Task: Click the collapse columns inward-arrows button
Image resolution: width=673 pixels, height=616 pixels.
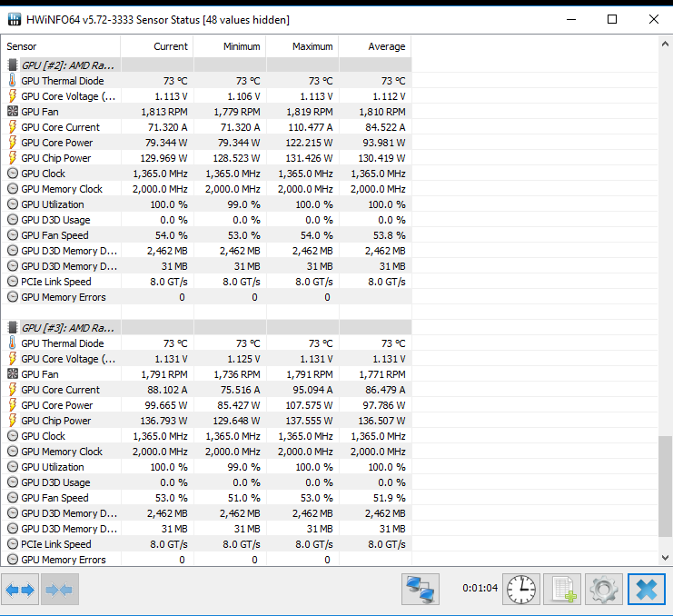Action: (60, 590)
